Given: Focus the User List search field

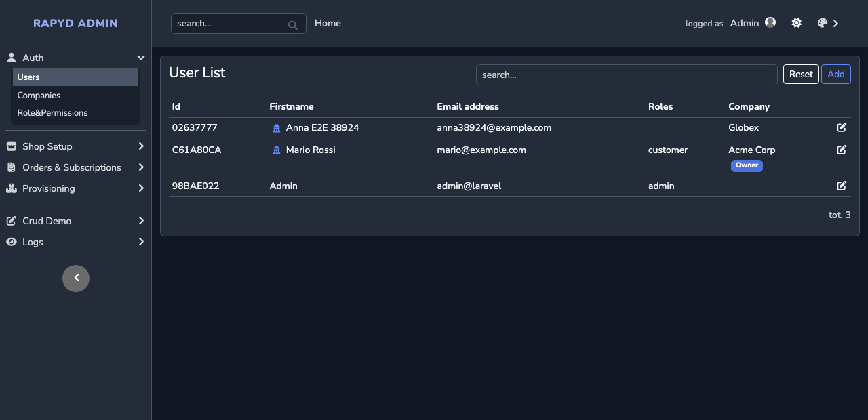Looking at the screenshot, I should pyautogui.click(x=627, y=75).
